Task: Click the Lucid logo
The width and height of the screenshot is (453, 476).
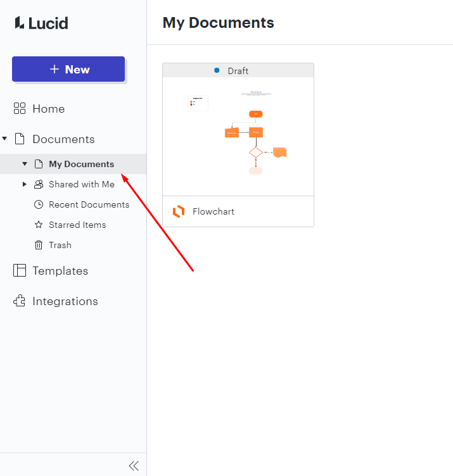Action: 42,23
